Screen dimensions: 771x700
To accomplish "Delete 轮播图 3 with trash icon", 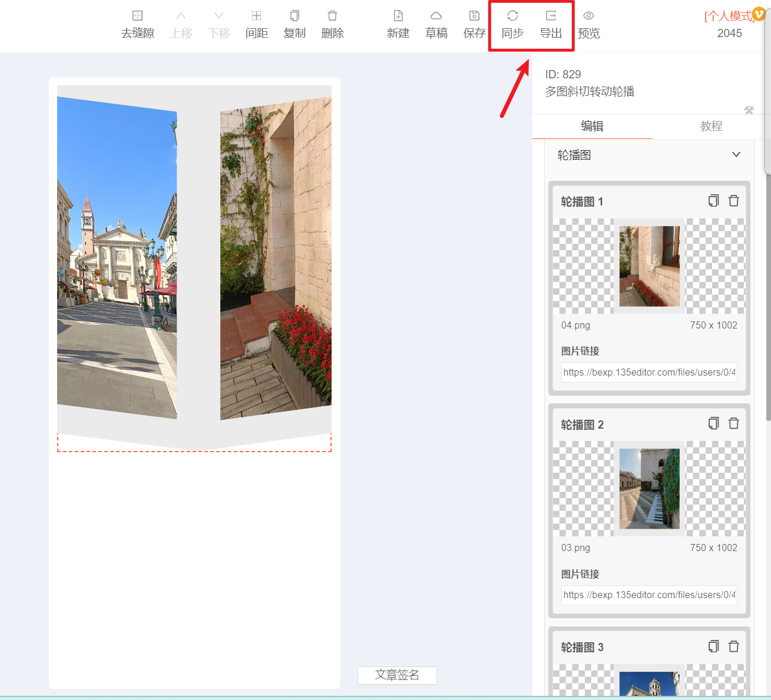I will click(x=734, y=646).
